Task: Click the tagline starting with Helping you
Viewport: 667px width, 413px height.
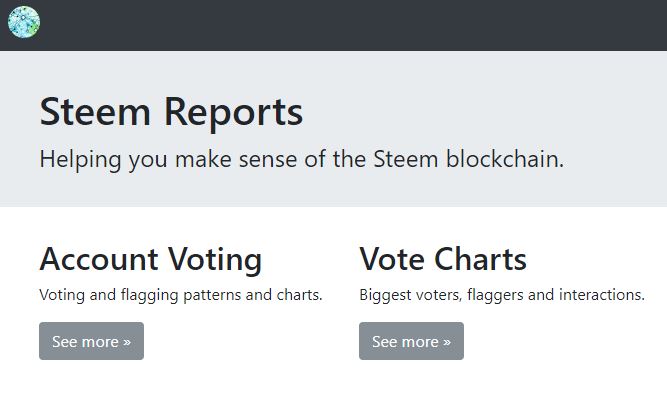Action: pos(301,159)
